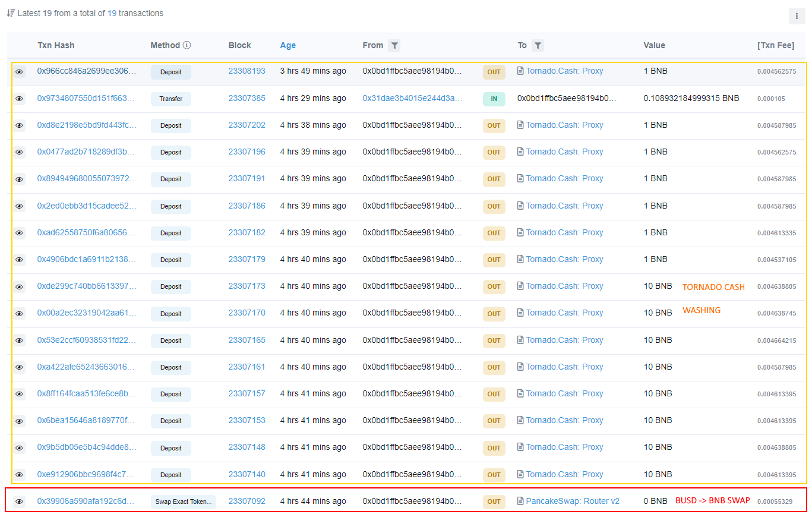Preview transaction 0x0477ad2b718289df3b eye icon
Viewport: 812px width, 514px height.
pyautogui.click(x=20, y=152)
